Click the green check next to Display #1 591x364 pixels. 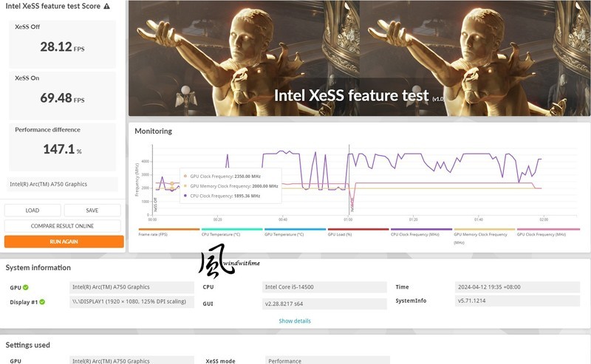(42, 302)
